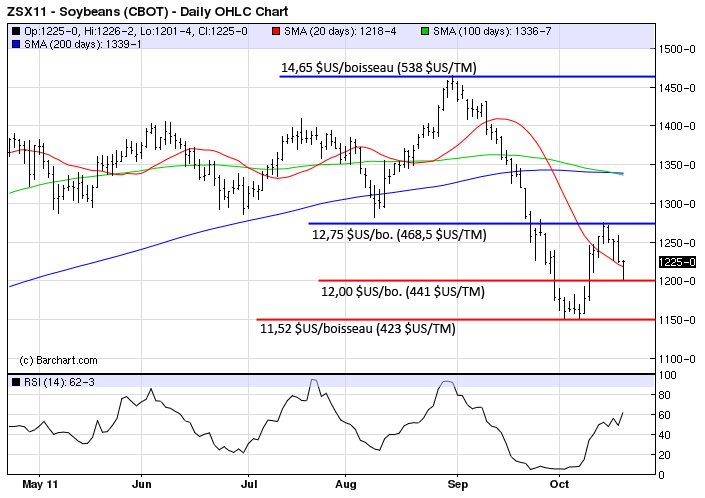Click the red SMA 20 days legend swatch

[274, 30]
